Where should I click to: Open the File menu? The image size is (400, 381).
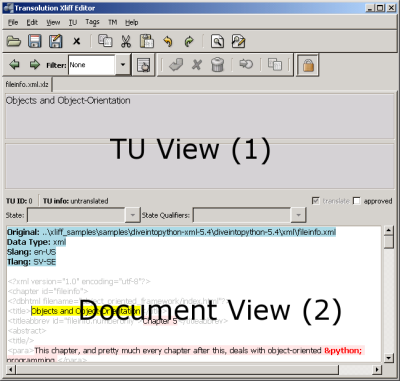pos(13,22)
